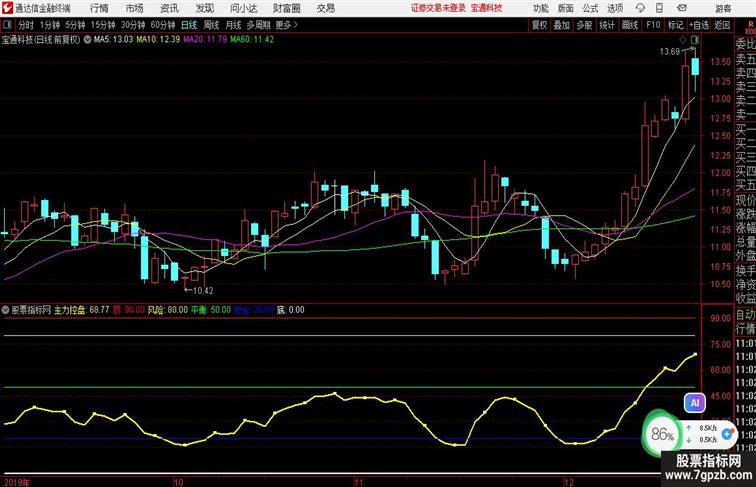This screenshot has width=756, height=487.
Task: Expand the dropdown arrow beside 宝通科技(日线 前复权)
Action: point(87,40)
